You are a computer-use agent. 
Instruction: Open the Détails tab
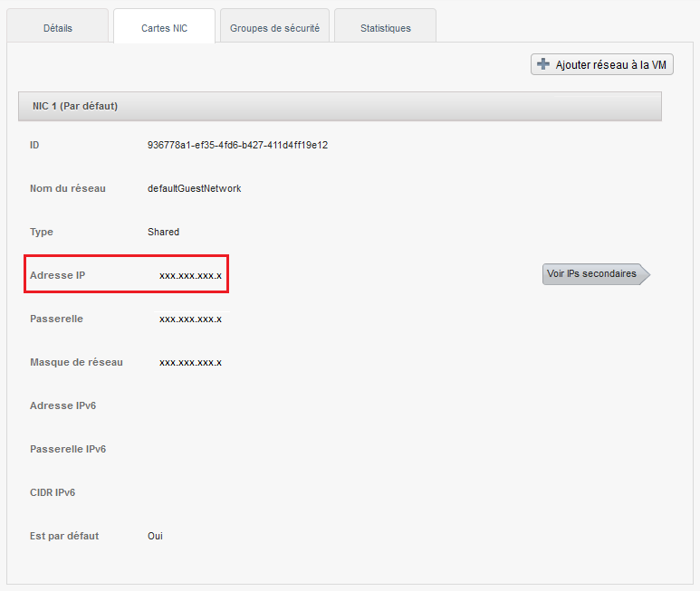pos(58,28)
